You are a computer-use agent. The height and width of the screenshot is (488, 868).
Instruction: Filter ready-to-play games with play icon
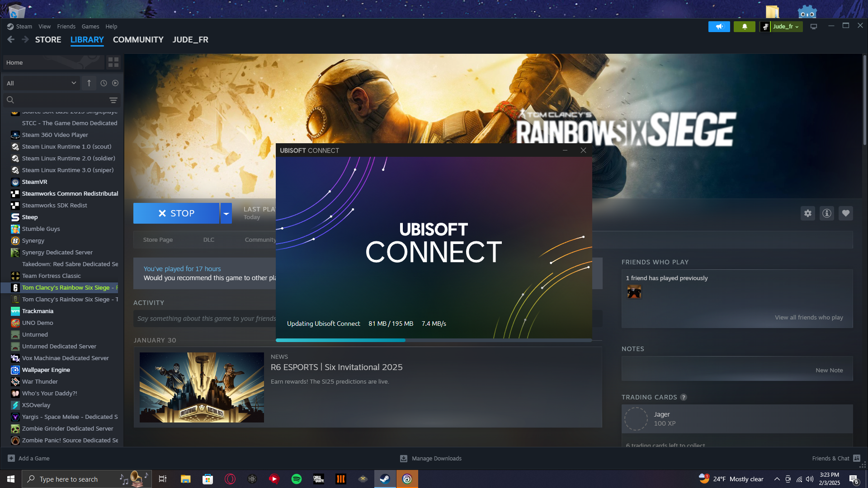[115, 83]
